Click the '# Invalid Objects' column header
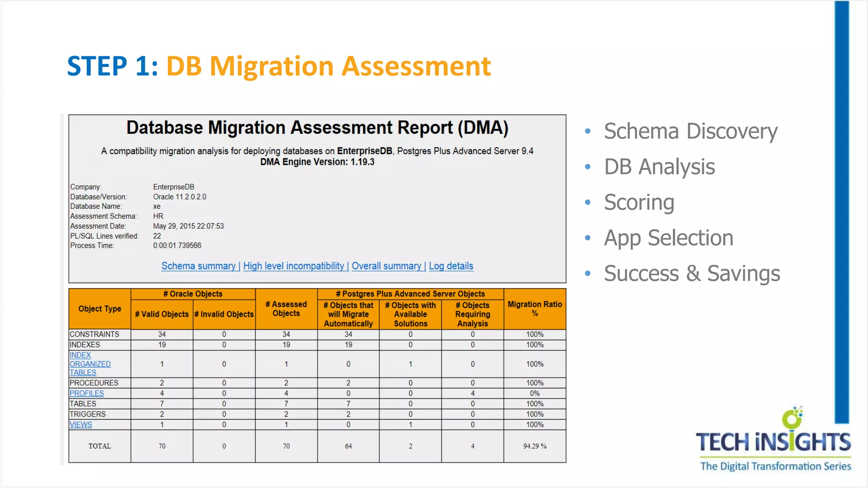 pos(224,314)
